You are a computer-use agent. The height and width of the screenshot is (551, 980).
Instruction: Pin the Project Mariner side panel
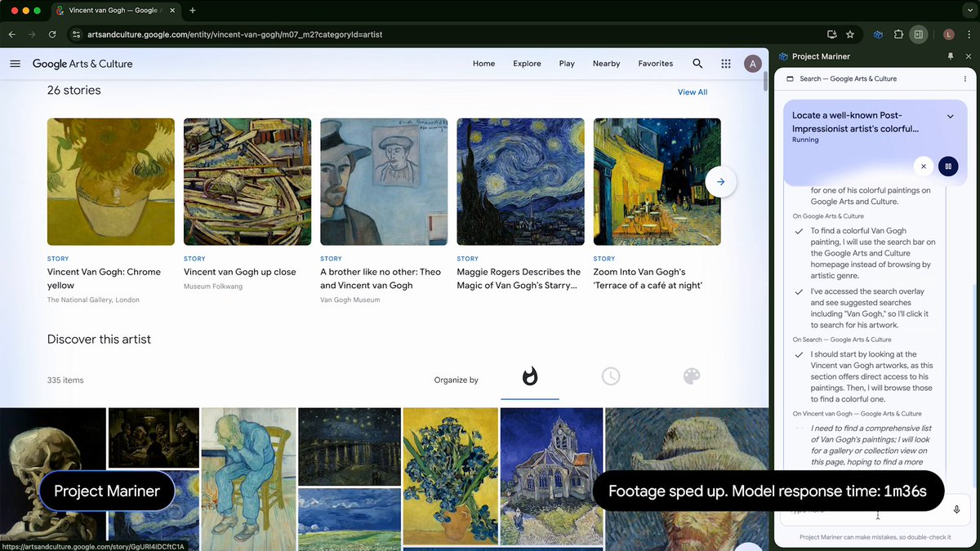[950, 56]
